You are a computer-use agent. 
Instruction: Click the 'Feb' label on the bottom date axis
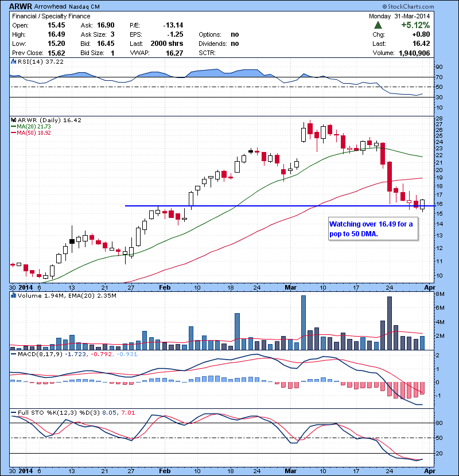tap(165, 471)
